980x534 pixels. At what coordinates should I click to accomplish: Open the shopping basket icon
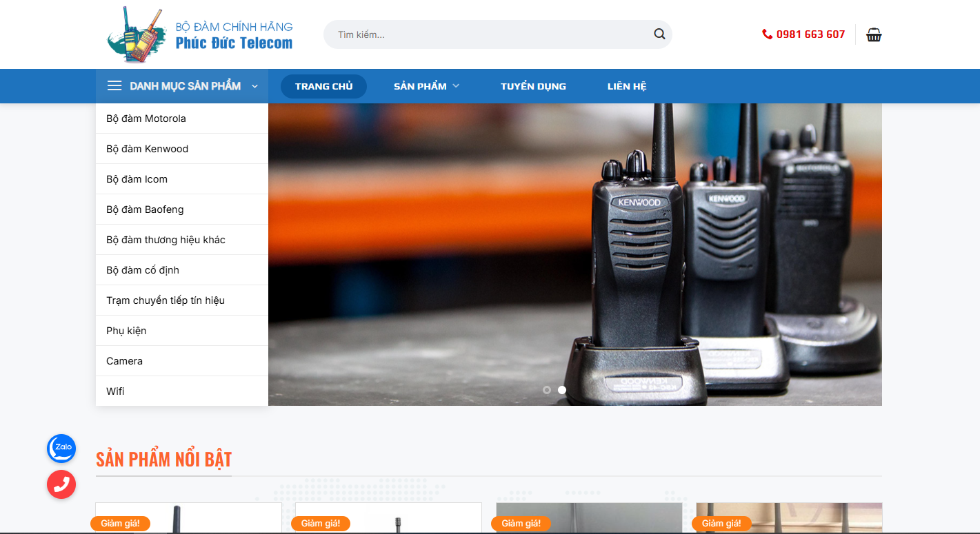tap(874, 34)
